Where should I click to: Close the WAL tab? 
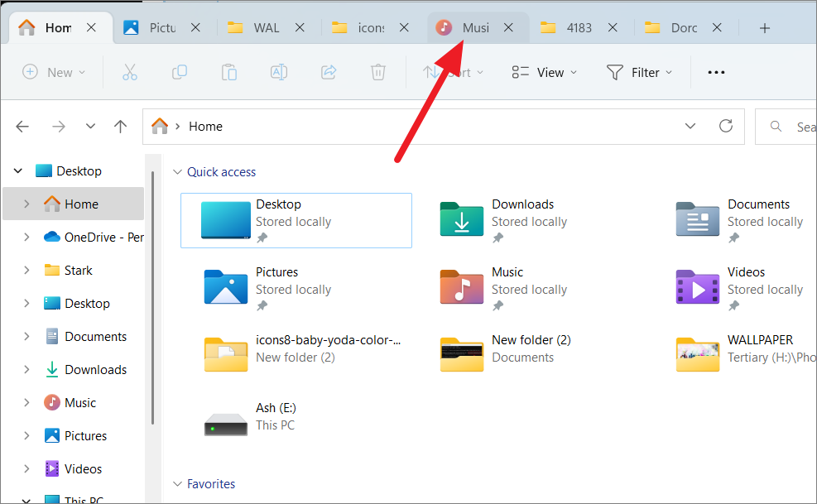pos(300,27)
